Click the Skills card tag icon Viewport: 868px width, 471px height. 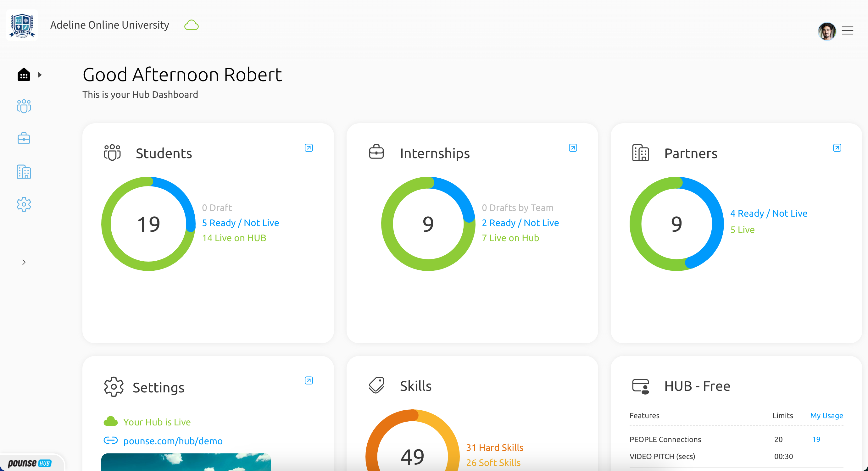pos(376,385)
